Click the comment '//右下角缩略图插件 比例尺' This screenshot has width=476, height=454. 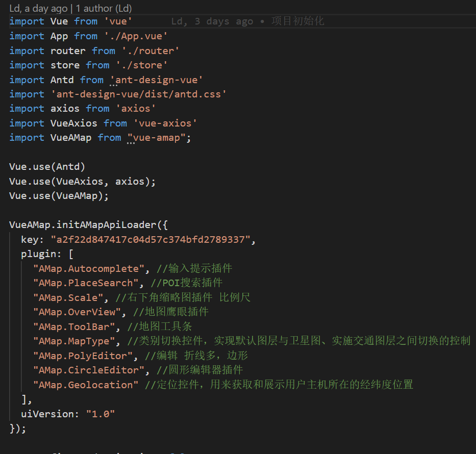click(x=183, y=298)
